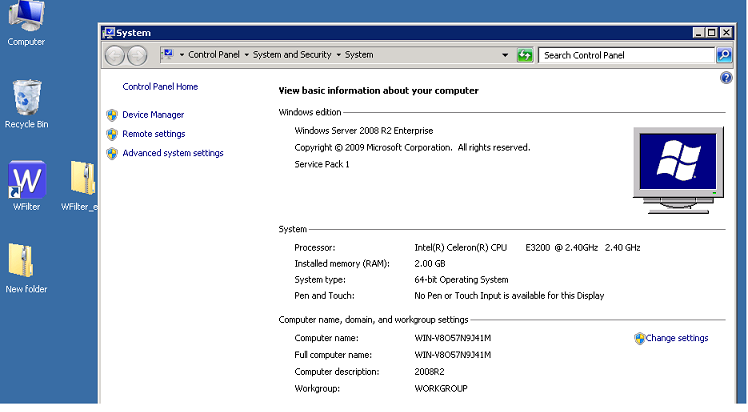748x412 pixels.
Task: Click the green refresh button in address bar
Action: click(524, 55)
